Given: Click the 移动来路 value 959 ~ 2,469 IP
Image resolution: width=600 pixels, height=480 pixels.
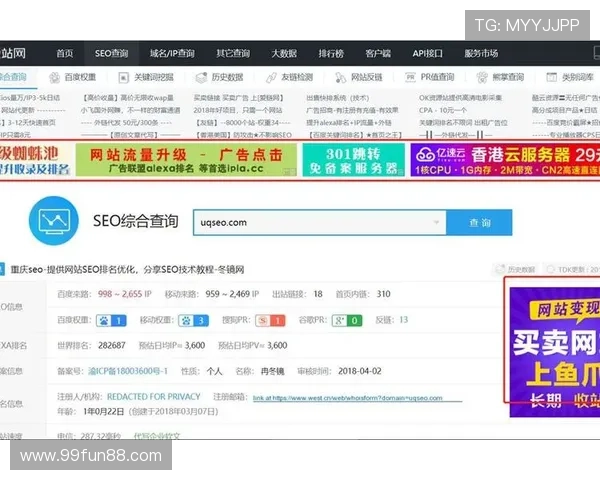Looking at the screenshot, I should (x=232, y=294).
